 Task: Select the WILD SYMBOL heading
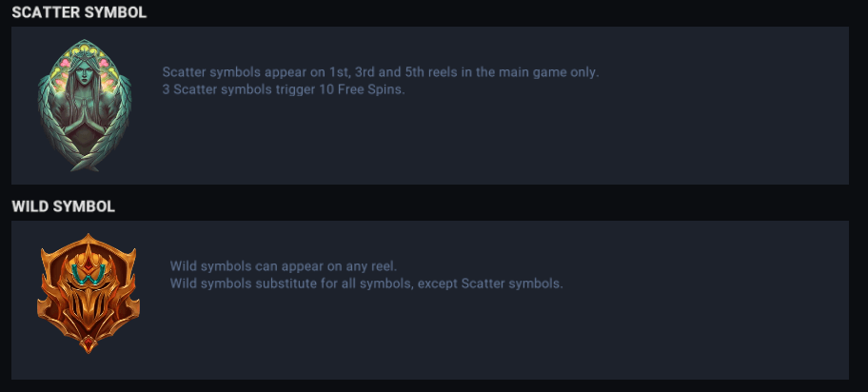[x=63, y=206]
